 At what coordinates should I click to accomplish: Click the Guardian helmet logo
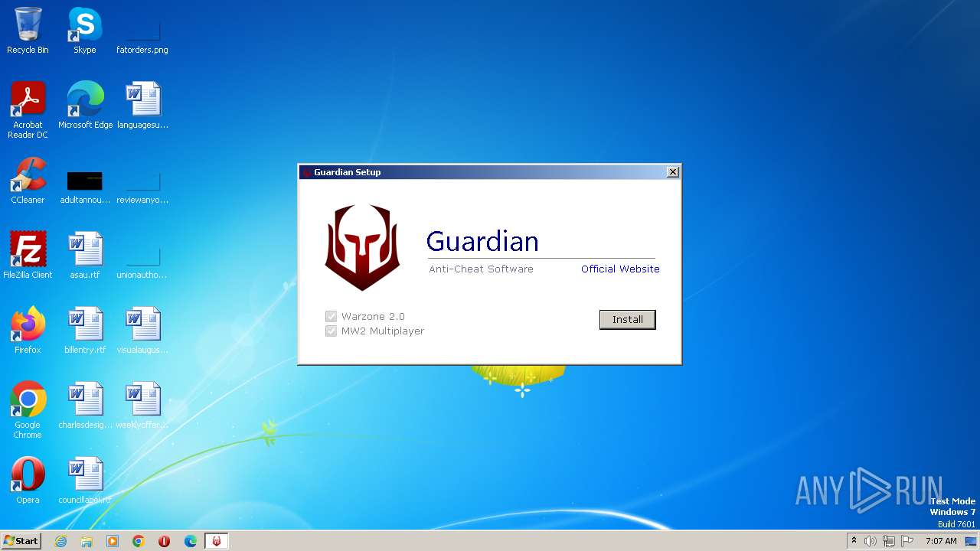pyautogui.click(x=362, y=247)
